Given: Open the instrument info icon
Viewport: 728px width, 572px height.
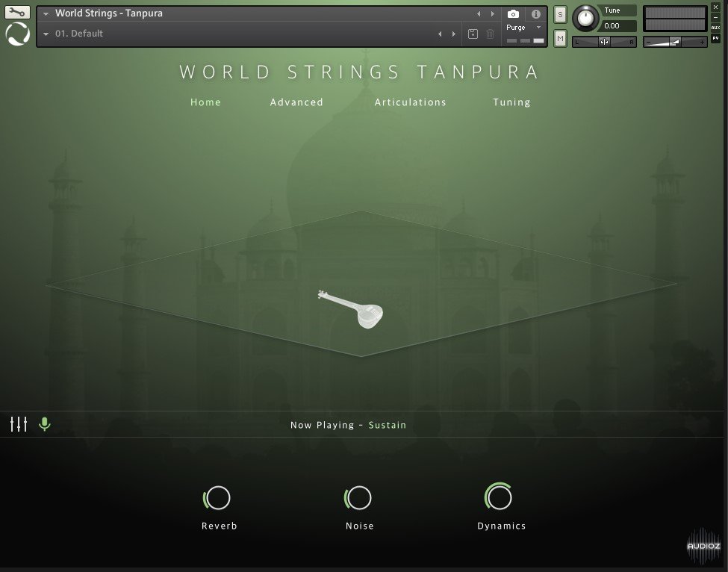Looking at the screenshot, I should click(x=535, y=14).
